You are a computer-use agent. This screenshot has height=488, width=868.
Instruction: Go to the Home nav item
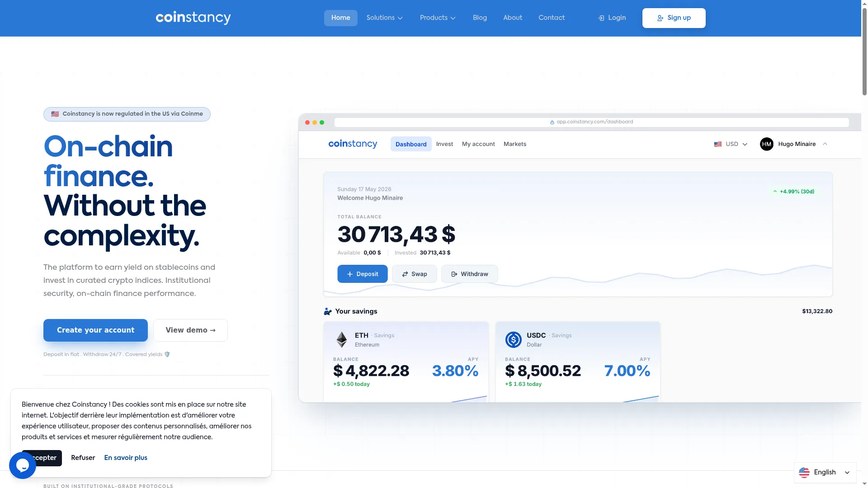[341, 18]
